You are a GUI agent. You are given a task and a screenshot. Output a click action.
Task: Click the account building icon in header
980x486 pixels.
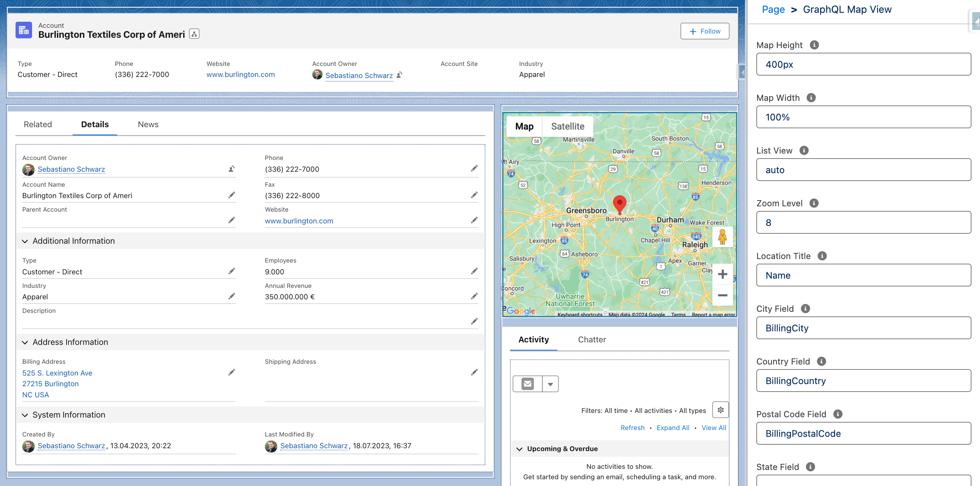pyautogui.click(x=24, y=30)
